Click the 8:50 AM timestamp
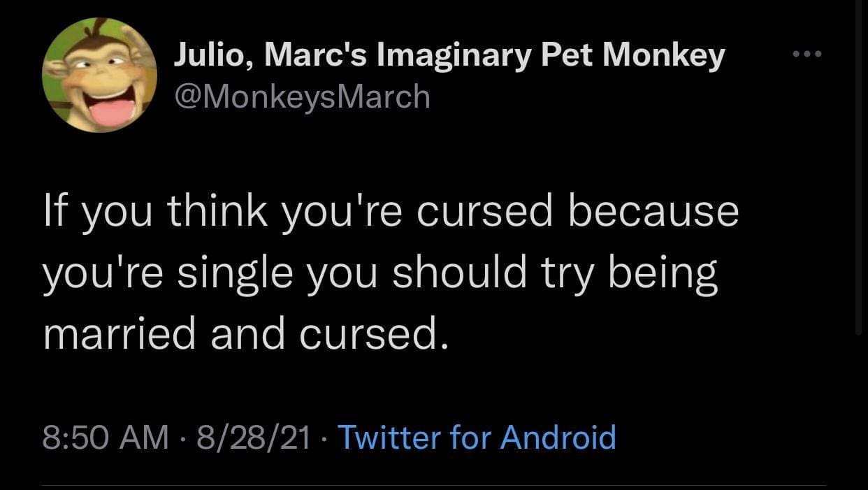This screenshot has height=490, width=868. [x=106, y=437]
